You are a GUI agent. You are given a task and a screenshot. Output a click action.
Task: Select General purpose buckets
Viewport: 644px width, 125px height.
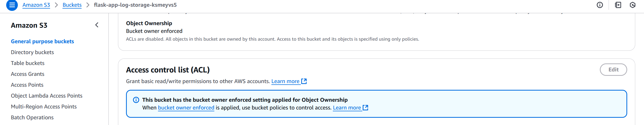pyautogui.click(x=42, y=41)
